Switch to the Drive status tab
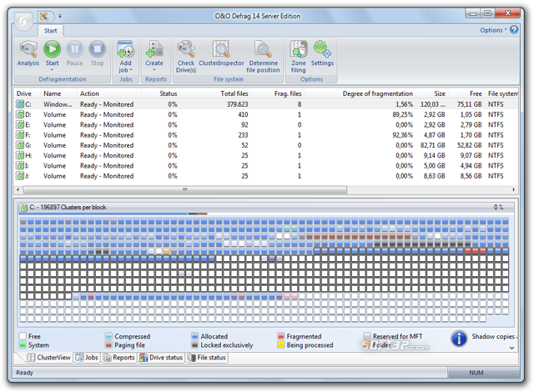Image resolution: width=534 pixels, height=392 pixels. coord(161,357)
